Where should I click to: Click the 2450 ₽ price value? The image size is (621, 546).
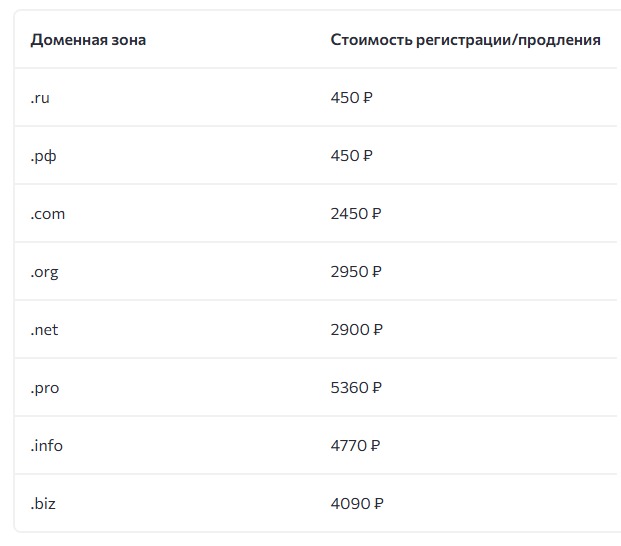point(356,214)
